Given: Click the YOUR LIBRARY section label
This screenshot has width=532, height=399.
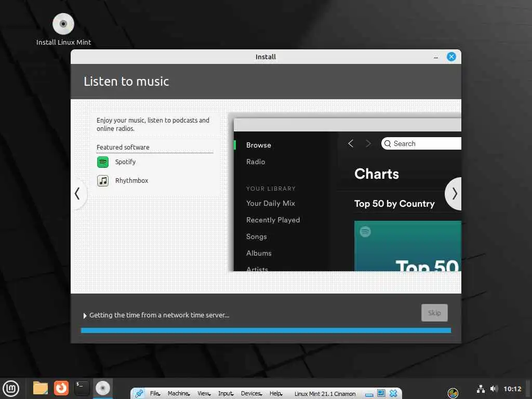Looking at the screenshot, I should [x=271, y=189].
